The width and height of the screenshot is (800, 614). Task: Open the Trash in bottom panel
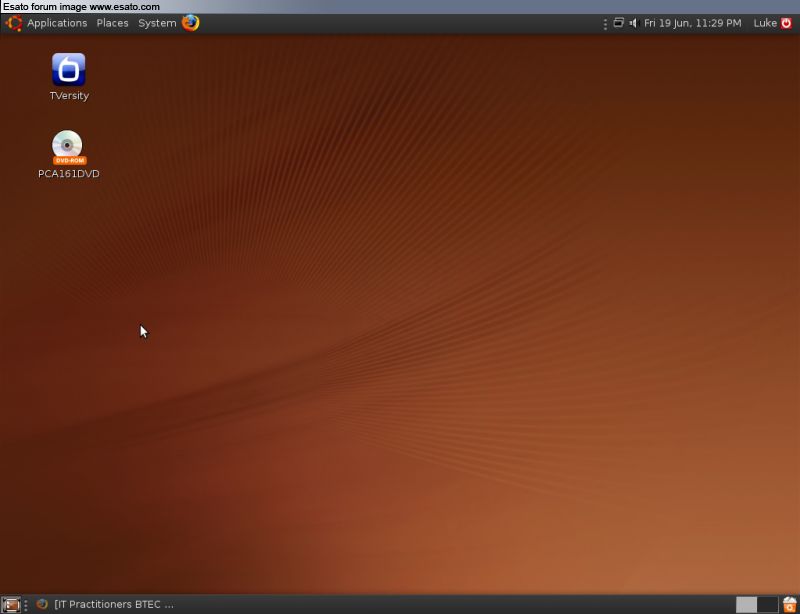pyautogui.click(x=790, y=604)
